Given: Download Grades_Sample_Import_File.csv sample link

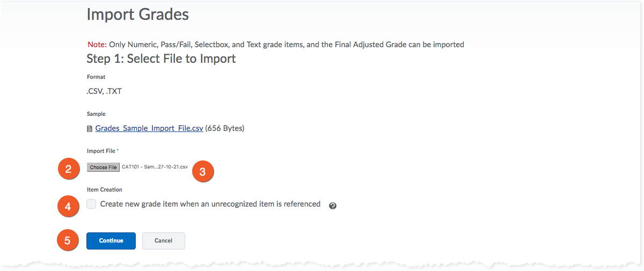Looking at the screenshot, I should (x=149, y=128).
